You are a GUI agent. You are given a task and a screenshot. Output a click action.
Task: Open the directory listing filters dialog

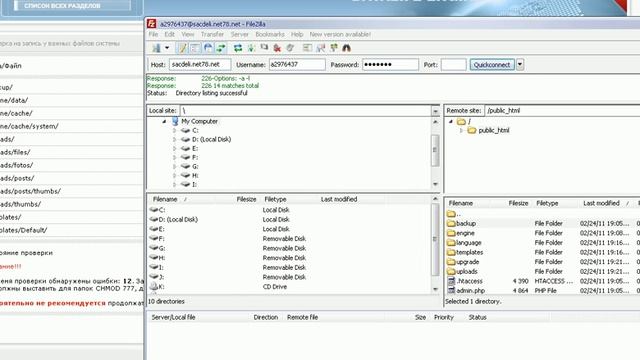click(307, 48)
